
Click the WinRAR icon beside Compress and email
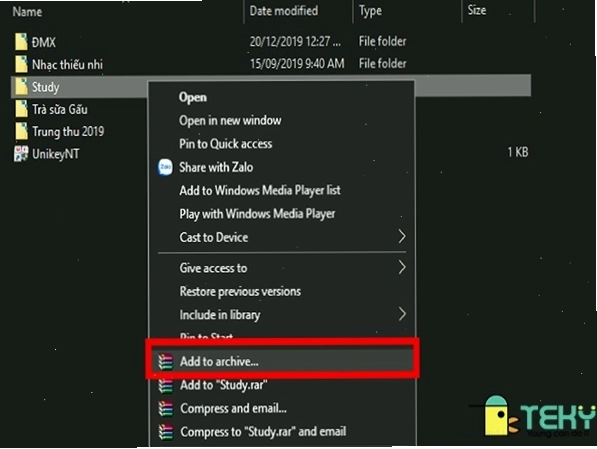pyautogui.click(x=166, y=409)
